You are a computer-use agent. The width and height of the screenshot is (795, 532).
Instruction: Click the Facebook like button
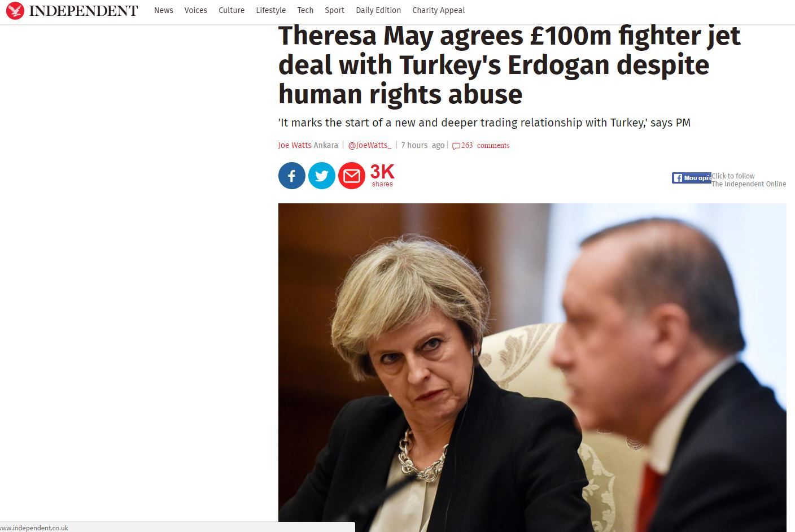click(x=692, y=178)
